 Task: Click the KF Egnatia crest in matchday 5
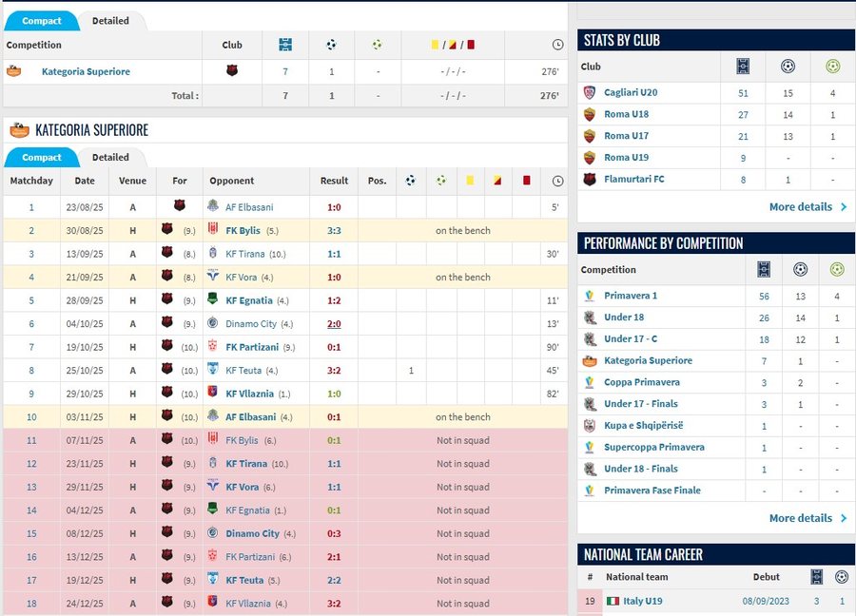point(213,300)
